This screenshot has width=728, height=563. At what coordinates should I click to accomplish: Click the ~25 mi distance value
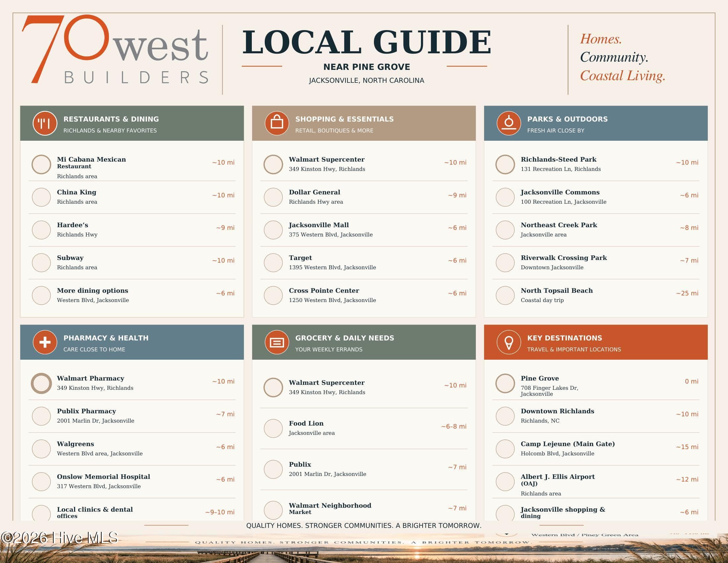[x=687, y=293]
